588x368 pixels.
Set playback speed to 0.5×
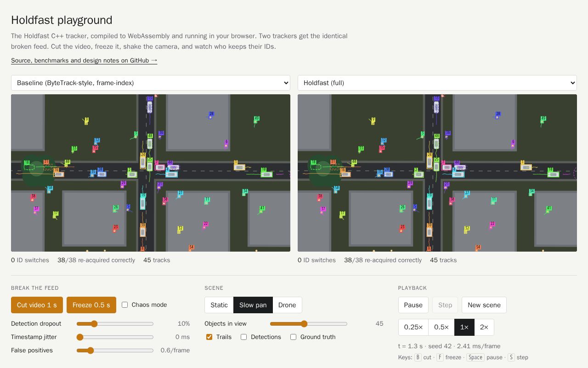(441, 327)
